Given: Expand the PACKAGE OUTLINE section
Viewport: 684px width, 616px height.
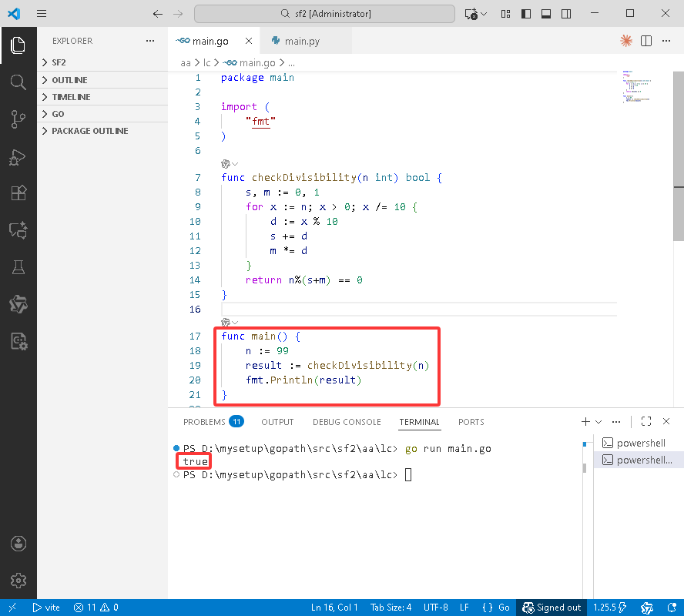Looking at the screenshot, I should click(102, 131).
